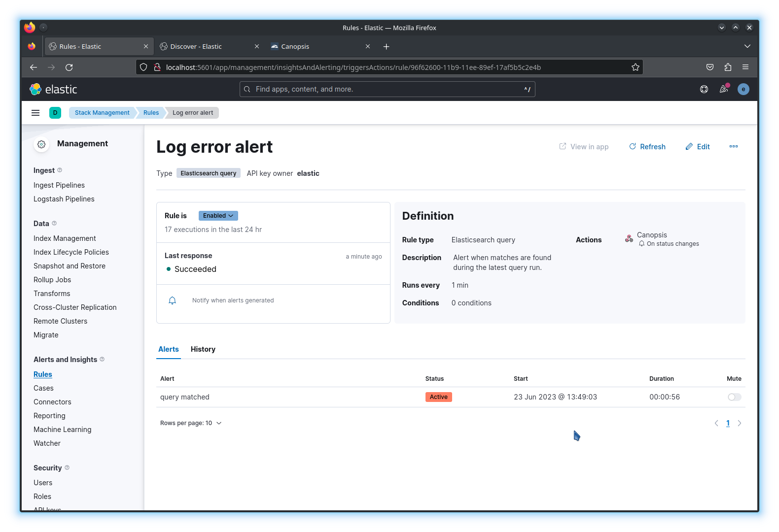Screen dimensions: 779x532
Task: Click Alerts and Insights info icon
Action: click(x=102, y=359)
